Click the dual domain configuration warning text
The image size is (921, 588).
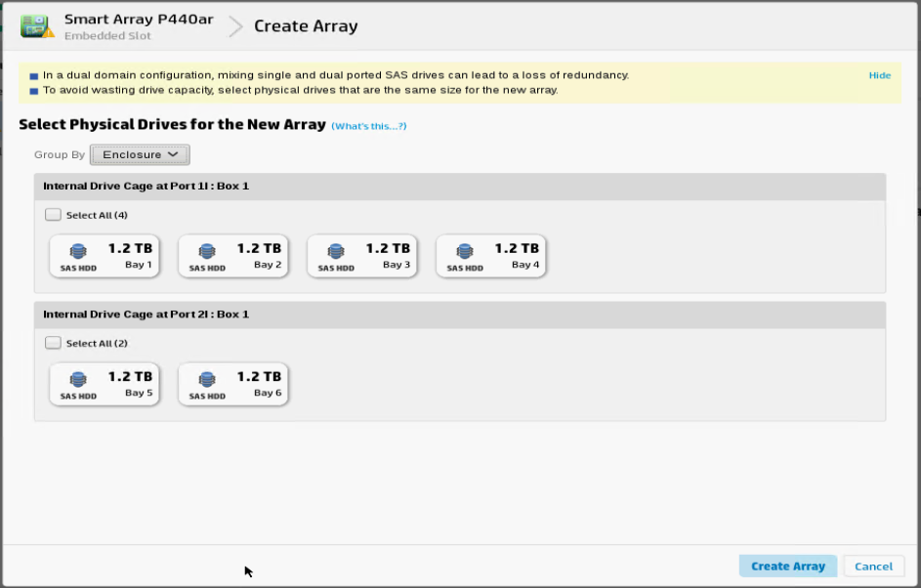point(335,75)
